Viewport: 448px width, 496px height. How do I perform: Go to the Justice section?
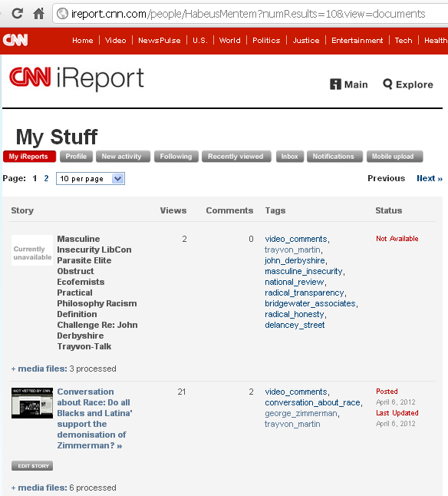[306, 41]
